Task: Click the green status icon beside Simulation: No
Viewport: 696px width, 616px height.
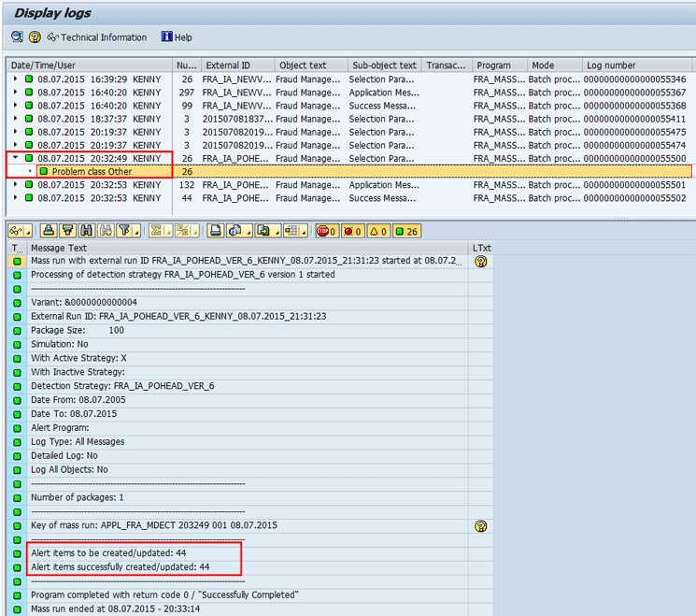Action: point(17,345)
